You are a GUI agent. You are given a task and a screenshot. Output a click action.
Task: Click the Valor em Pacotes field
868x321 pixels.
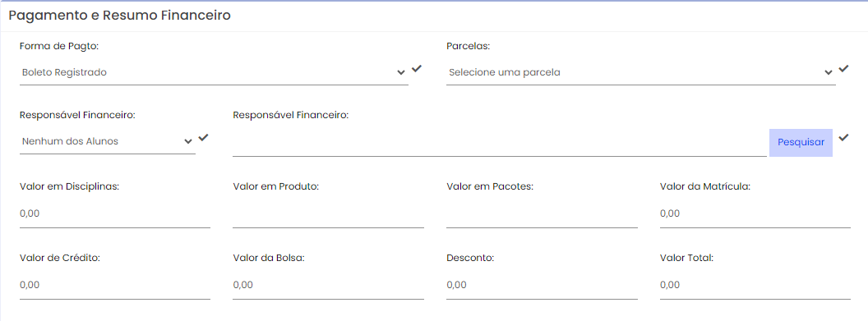pyautogui.click(x=542, y=213)
